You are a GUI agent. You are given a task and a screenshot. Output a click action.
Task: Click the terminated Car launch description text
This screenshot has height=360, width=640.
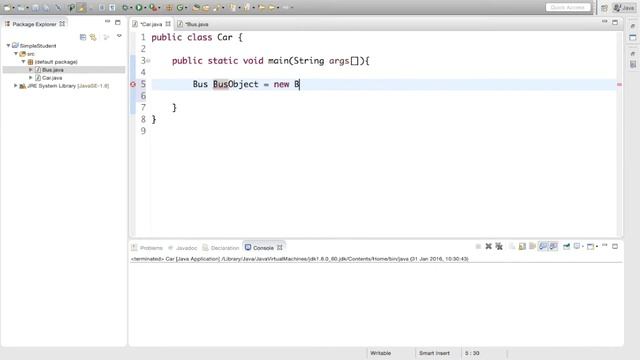pyautogui.click(x=300, y=259)
